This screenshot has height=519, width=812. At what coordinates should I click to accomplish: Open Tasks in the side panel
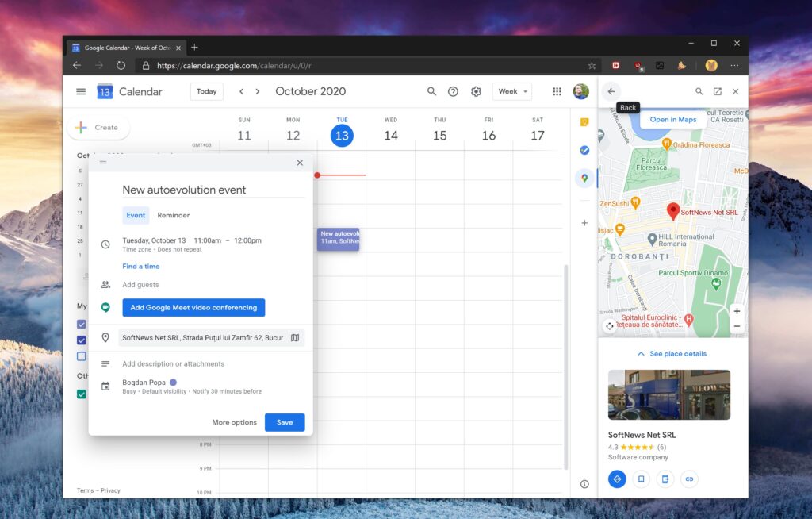(x=584, y=150)
